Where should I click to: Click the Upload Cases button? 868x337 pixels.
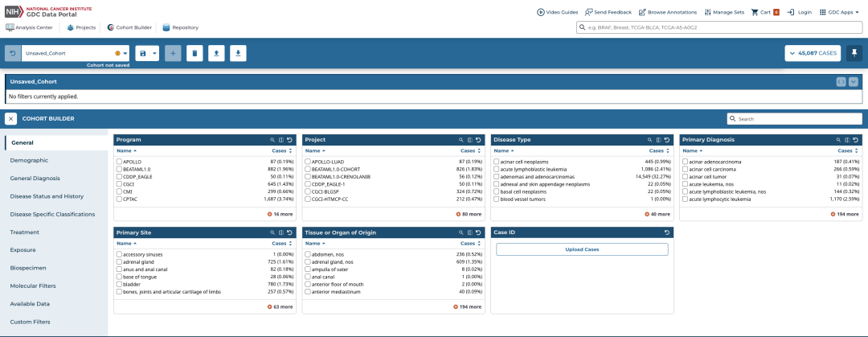(582, 249)
